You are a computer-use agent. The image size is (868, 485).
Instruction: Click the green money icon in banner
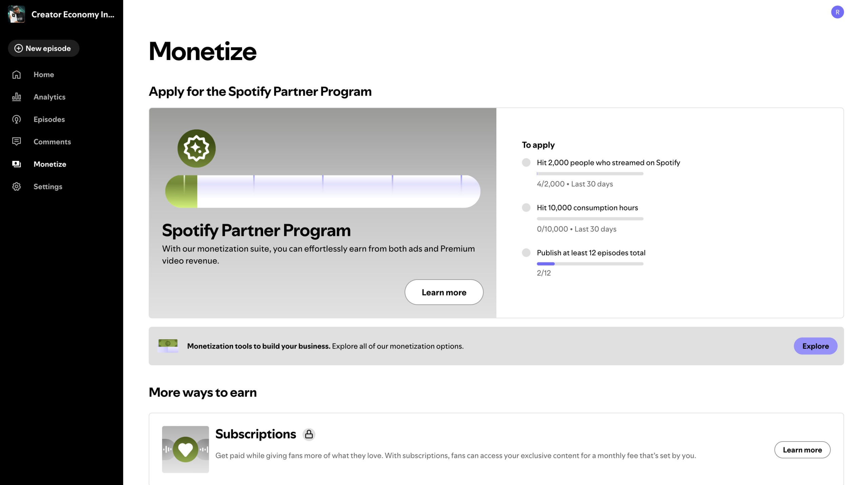pyautogui.click(x=168, y=346)
